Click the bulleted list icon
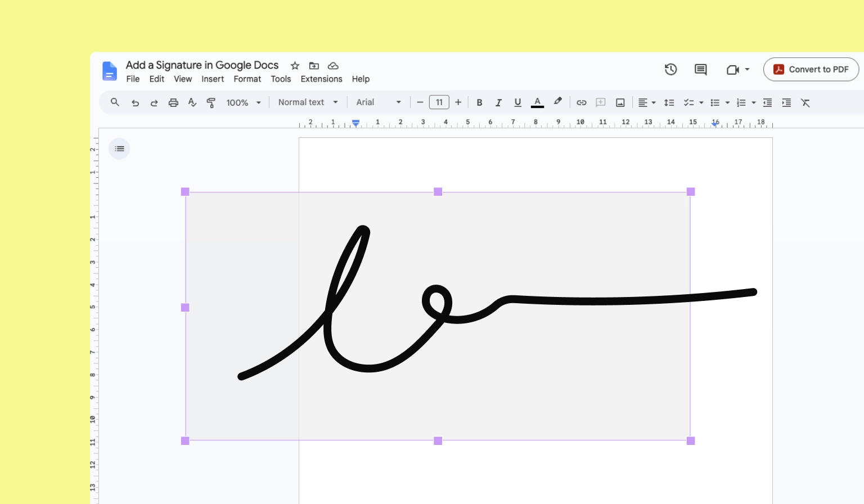 tap(715, 102)
